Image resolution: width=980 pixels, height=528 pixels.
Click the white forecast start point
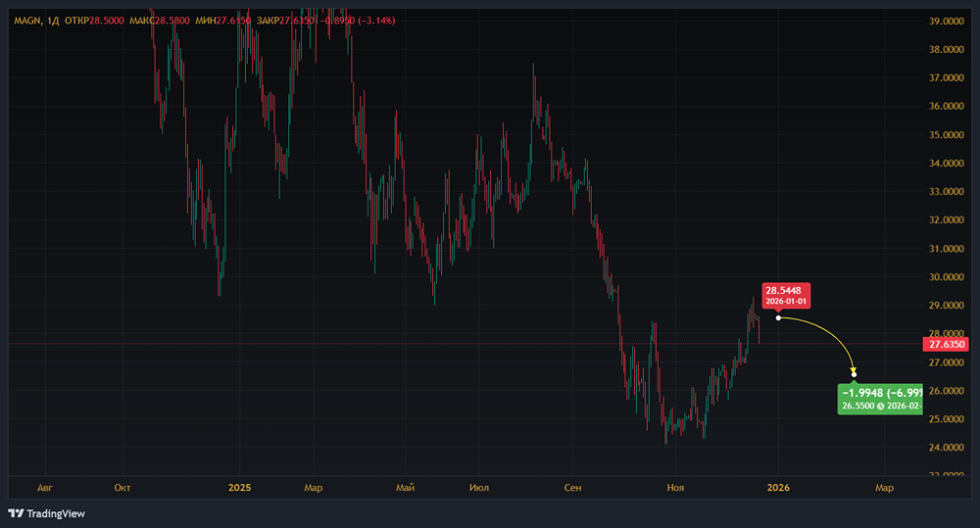click(778, 318)
